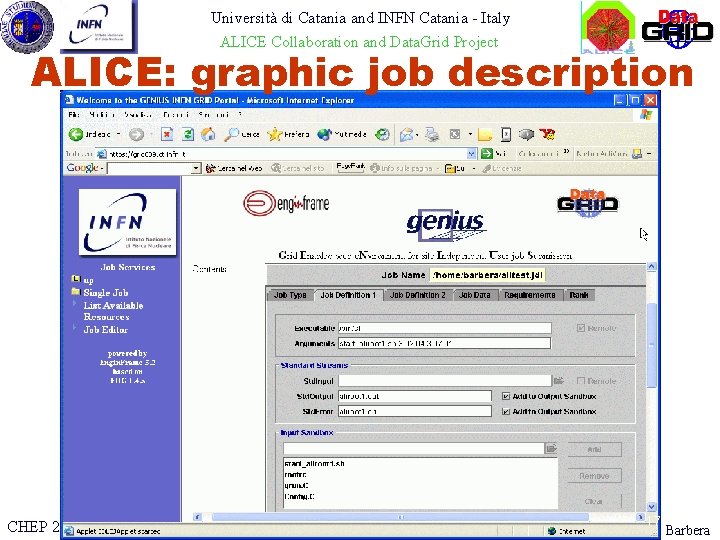Viewport: 720px width, 540px height.
Task: Click the browse folder icon beside StdInput
Action: click(559, 380)
